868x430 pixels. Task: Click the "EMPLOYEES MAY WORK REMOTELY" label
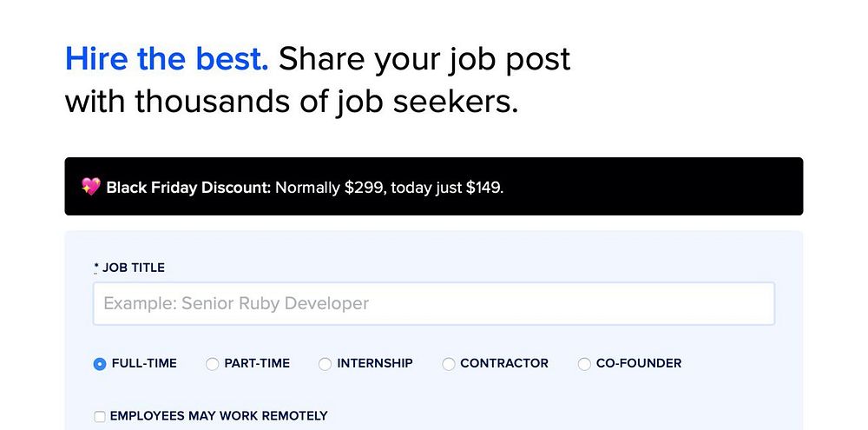(219, 416)
